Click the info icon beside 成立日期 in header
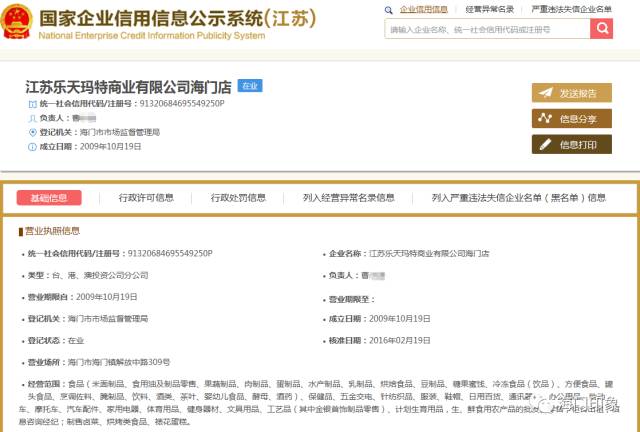This screenshot has height=432, width=640. pos(32,147)
